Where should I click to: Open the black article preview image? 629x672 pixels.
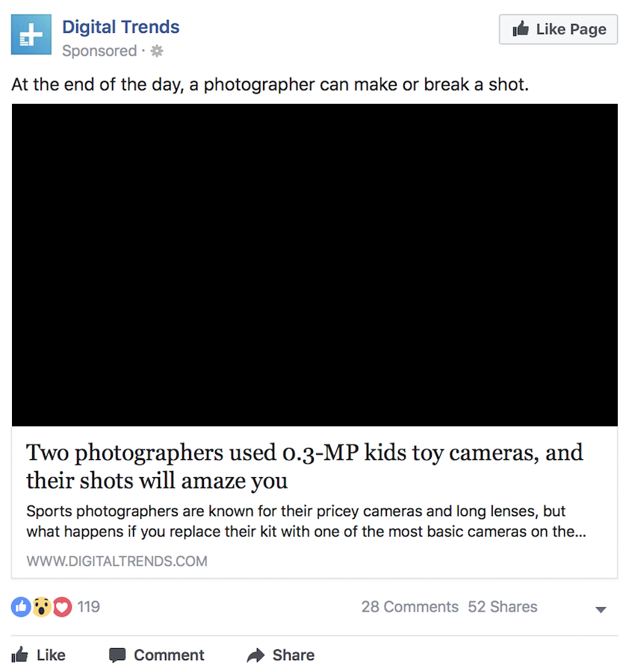coord(314,265)
